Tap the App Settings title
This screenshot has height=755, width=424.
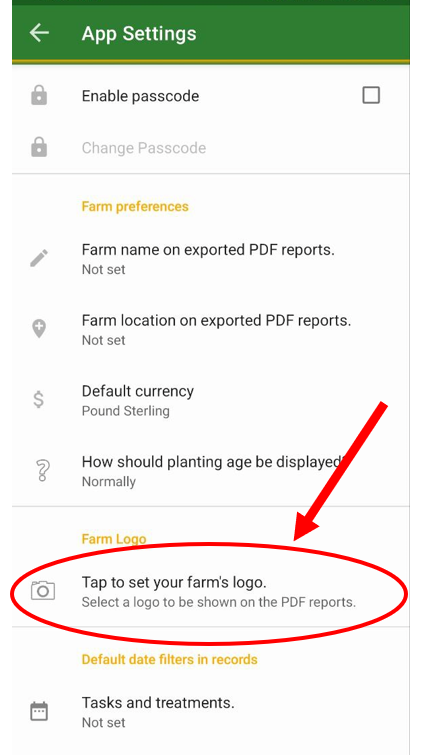[139, 33]
